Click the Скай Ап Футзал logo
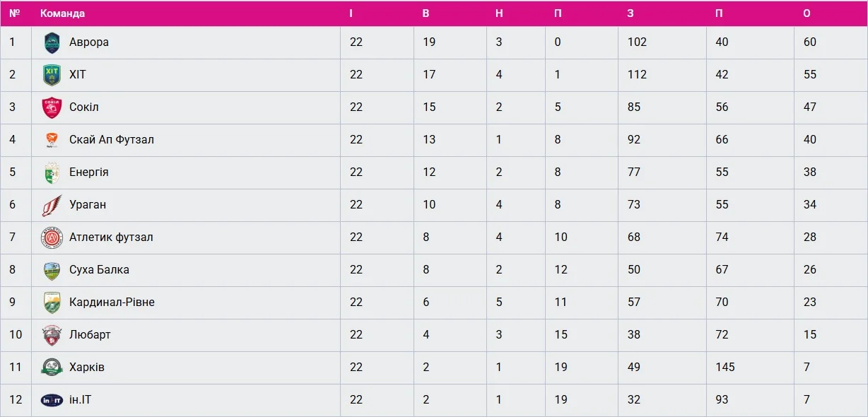This screenshot has height=417, width=868. click(x=52, y=140)
